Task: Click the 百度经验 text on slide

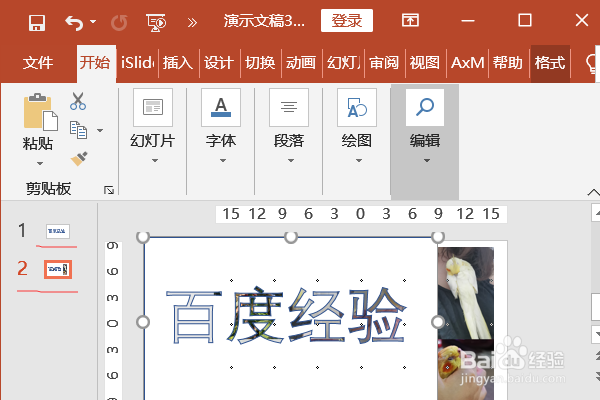Action: click(286, 315)
